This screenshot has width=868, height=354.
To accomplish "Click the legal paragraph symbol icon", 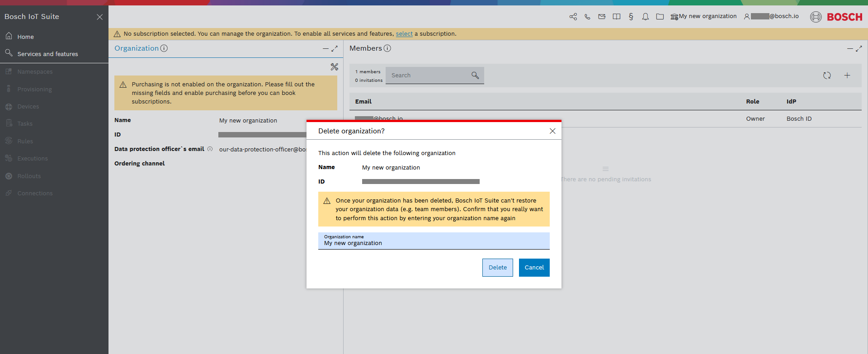I will coord(631,17).
